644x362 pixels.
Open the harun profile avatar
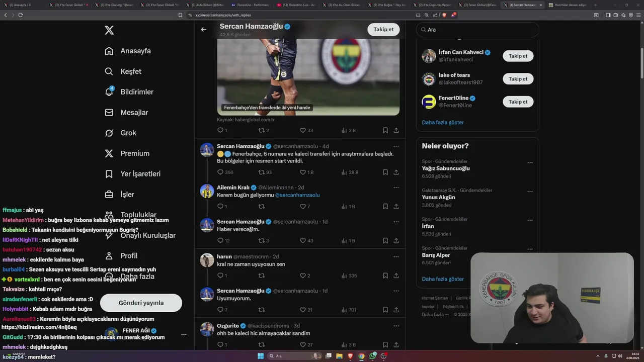click(207, 260)
